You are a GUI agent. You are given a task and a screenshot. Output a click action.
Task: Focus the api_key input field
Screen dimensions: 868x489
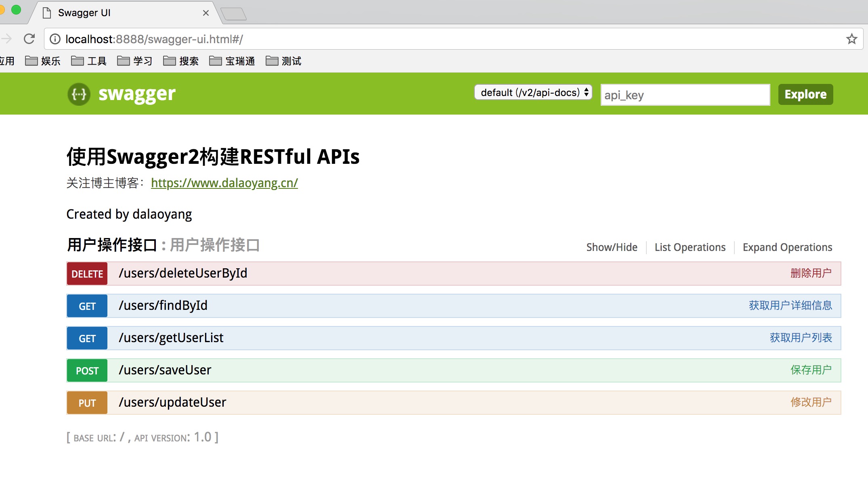(x=685, y=95)
